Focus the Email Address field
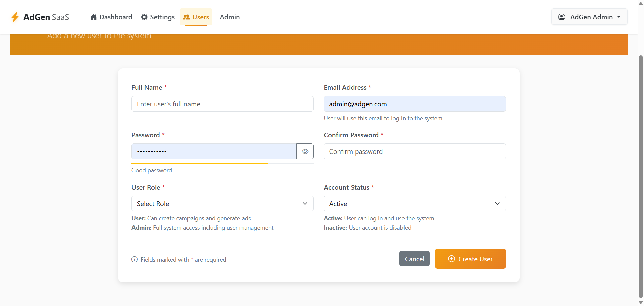 pos(415,104)
